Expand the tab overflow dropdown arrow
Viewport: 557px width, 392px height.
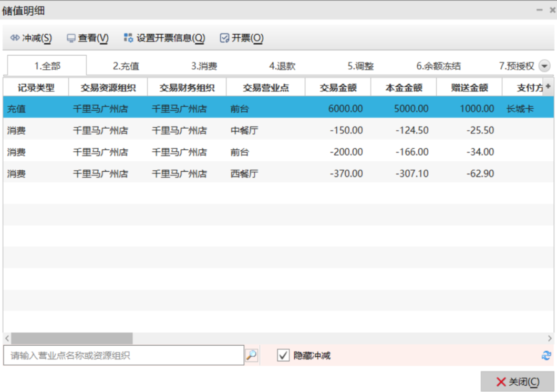[x=544, y=66]
